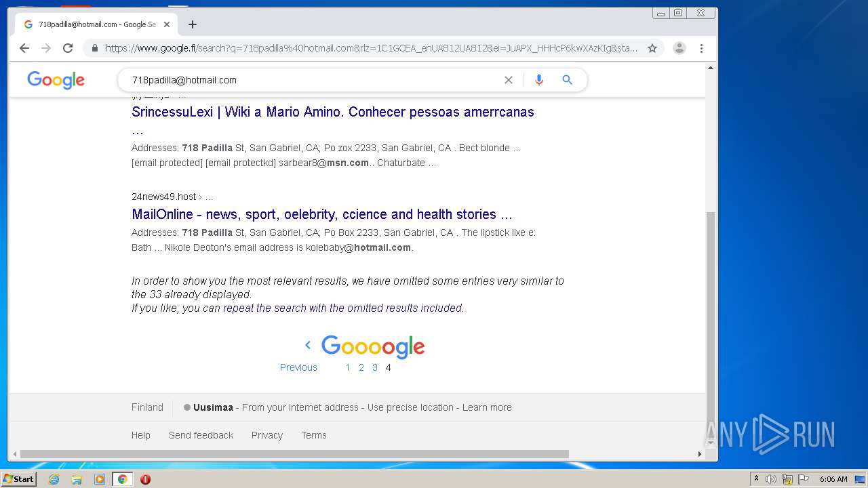The height and width of the screenshot is (488, 868).
Task: Click the Uusimaa location label
Action: point(213,407)
